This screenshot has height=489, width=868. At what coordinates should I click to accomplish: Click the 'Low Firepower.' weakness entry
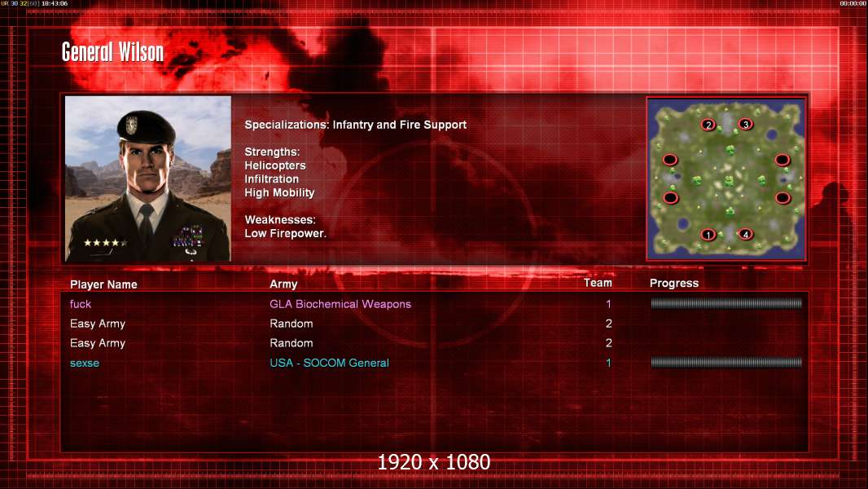pos(286,233)
